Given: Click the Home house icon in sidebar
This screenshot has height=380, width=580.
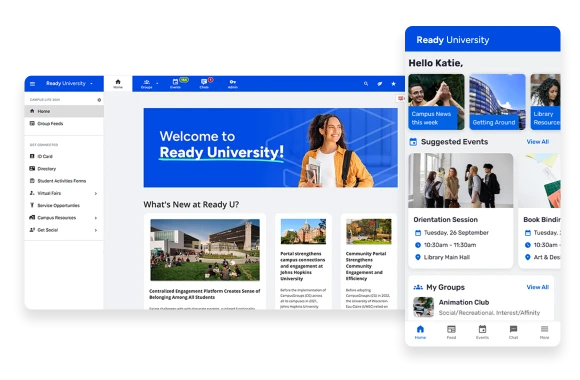Looking at the screenshot, I should point(32,111).
